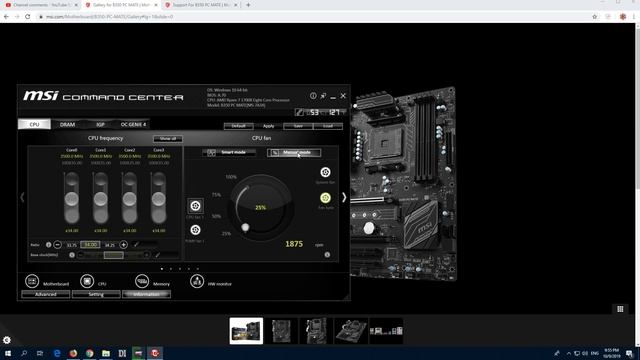
Task: Open a new browser tab
Action: [248, 5]
